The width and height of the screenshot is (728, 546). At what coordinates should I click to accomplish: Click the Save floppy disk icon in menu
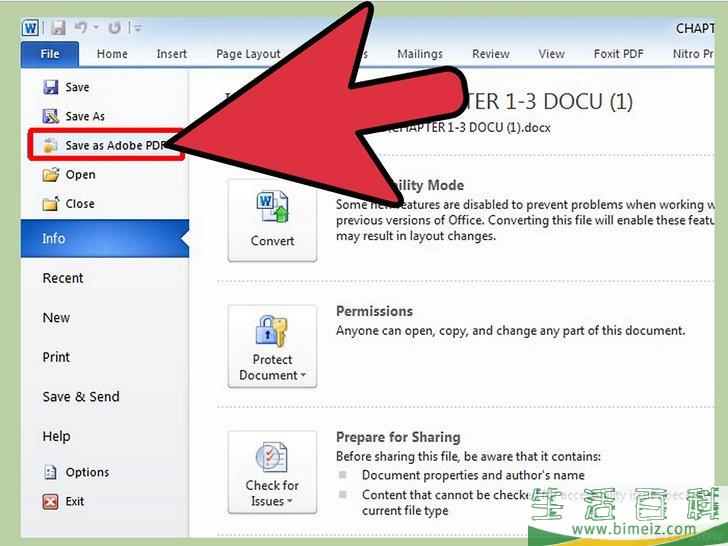pyautogui.click(x=51, y=87)
